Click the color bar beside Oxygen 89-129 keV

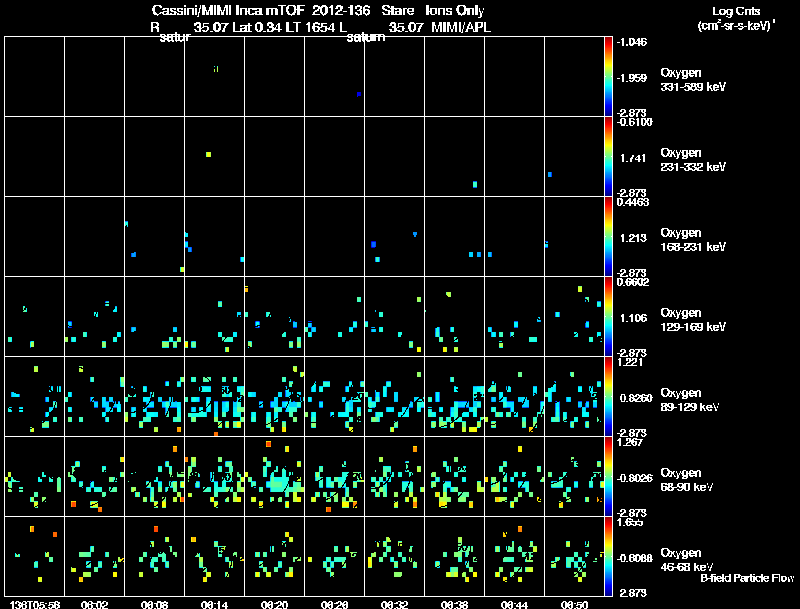pyautogui.click(x=608, y=396)
